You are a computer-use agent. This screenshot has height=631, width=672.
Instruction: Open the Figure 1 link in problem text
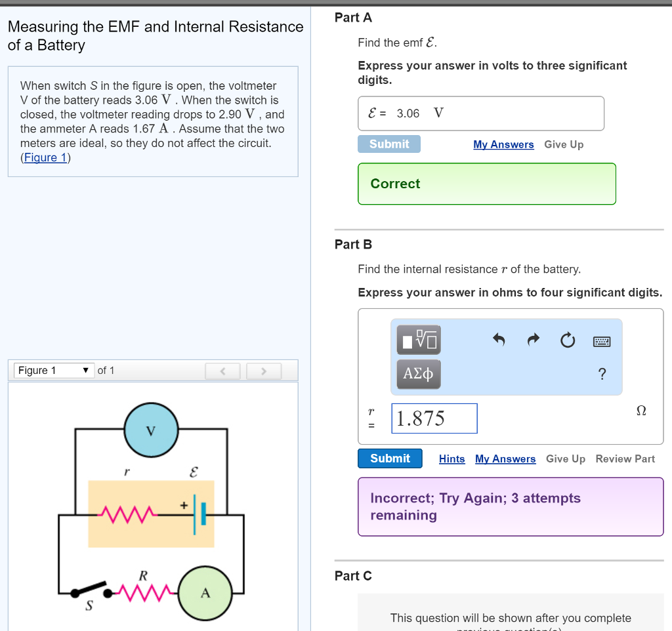(45, 157)
